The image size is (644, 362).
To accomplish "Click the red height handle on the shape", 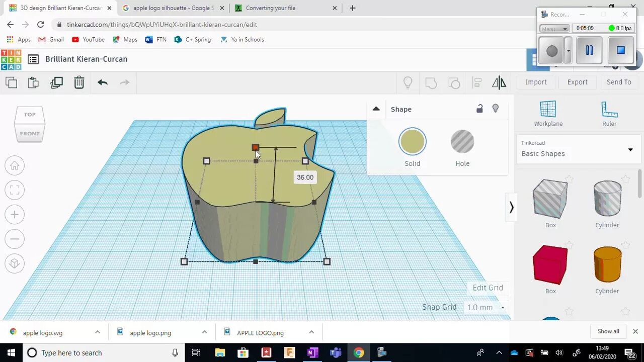I will click(x=255, y=147).
